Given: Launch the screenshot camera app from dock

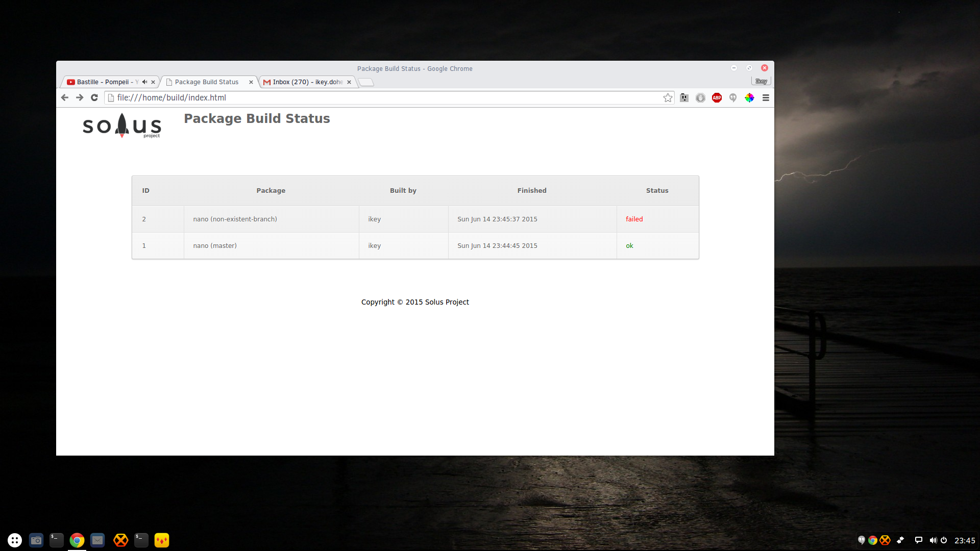Looking at the screenshot, I should coord(36,540).
